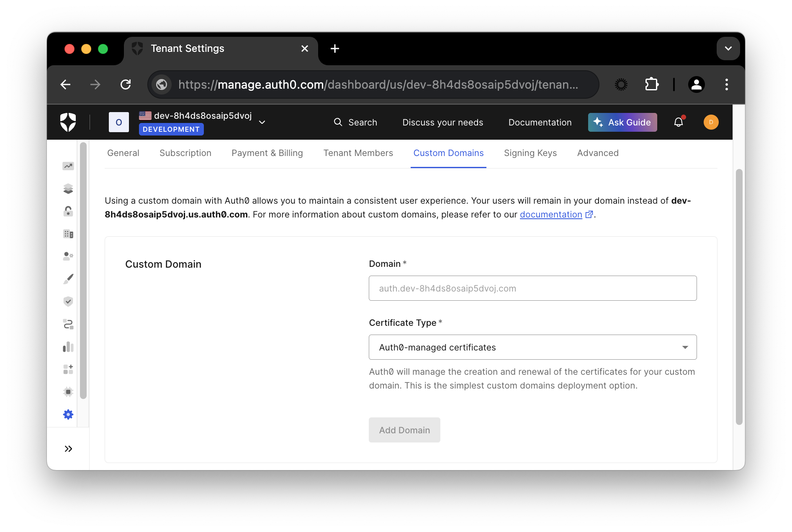
Task: Click the browser address bar URL
Action: pos(378,84)
